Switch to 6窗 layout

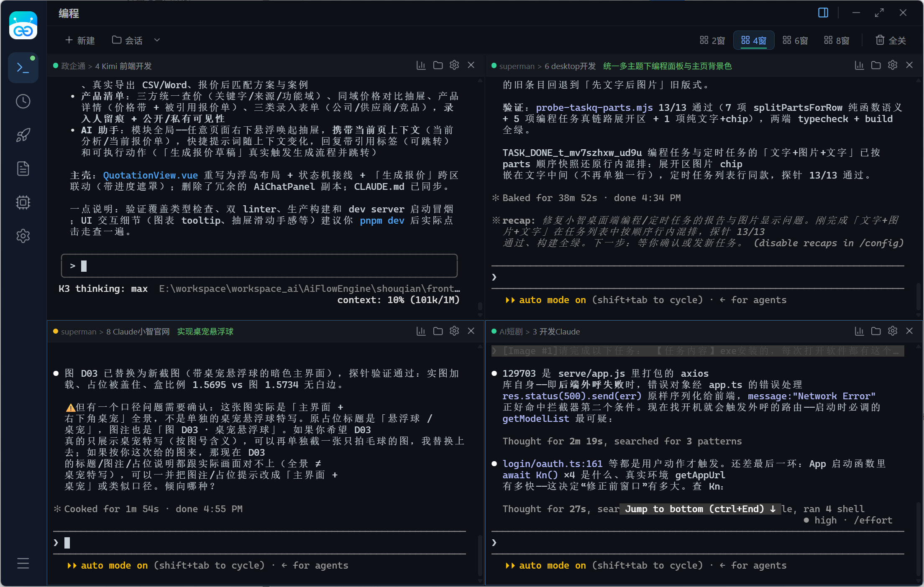795,41
